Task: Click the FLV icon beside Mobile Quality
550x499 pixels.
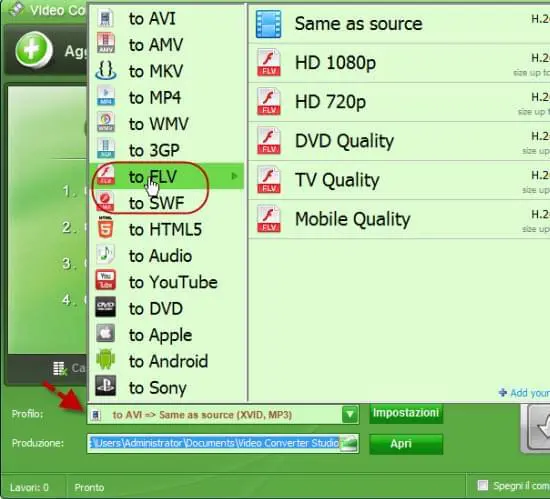Action: 269,219
